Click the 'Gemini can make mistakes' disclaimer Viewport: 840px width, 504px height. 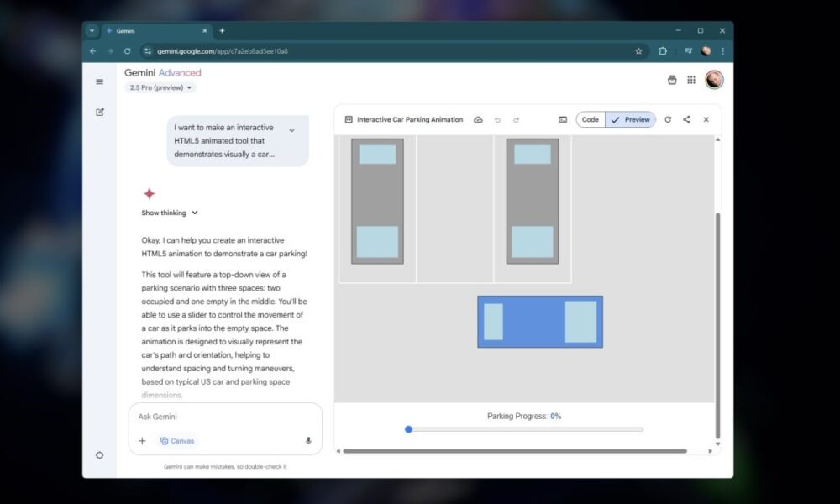225,466
